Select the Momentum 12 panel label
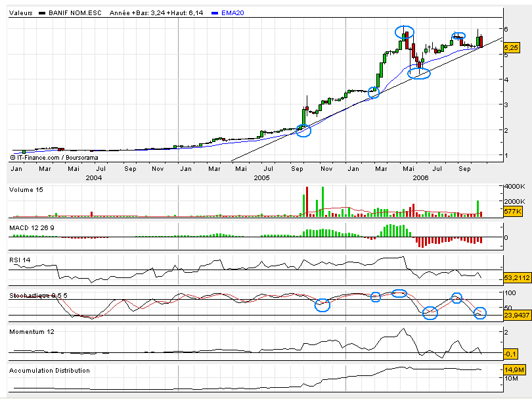Screen dimensions: 532x399 pyautogui.click(x=32, y=332)
